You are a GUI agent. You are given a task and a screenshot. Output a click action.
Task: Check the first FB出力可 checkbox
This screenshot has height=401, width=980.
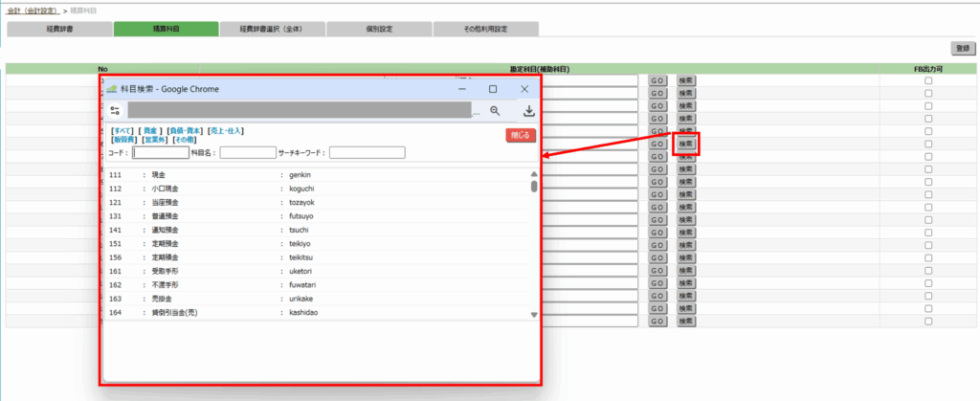coord(928,81)
